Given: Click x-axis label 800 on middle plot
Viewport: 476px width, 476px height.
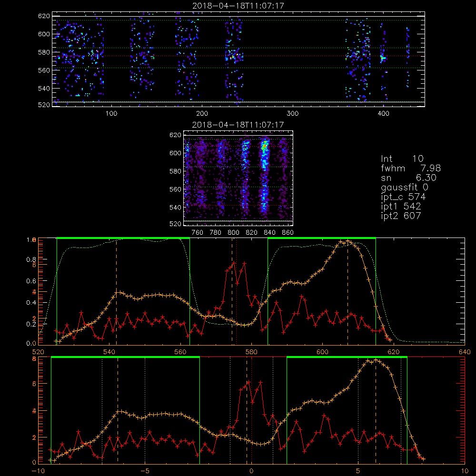Looking at the screenshot, I should (233, 233).
